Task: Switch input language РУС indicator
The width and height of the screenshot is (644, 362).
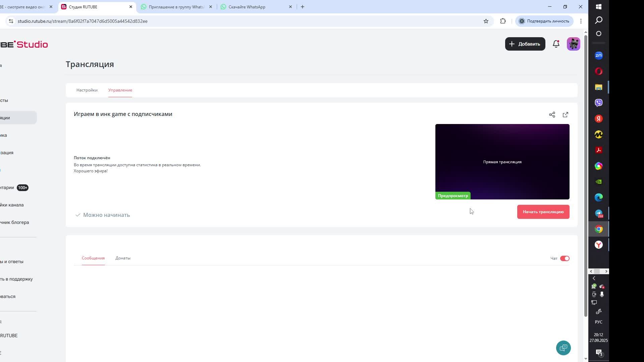Action: 598,322
